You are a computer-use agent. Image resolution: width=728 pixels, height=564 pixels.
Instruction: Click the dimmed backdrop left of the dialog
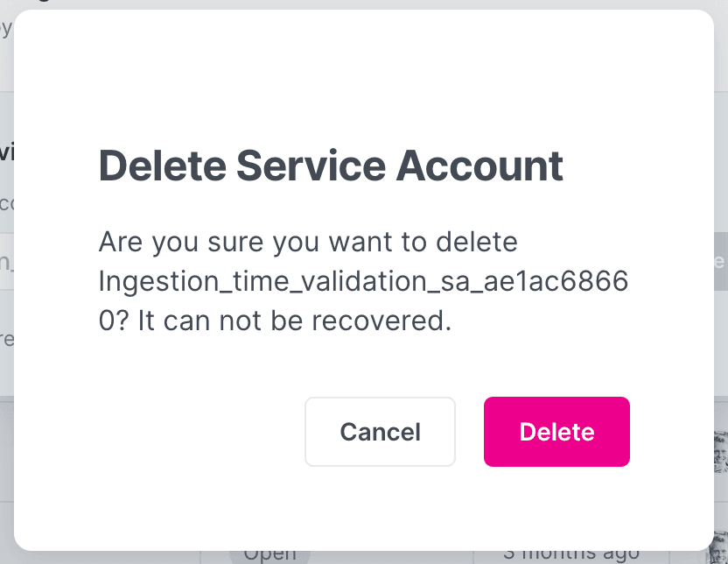point(6,368)
